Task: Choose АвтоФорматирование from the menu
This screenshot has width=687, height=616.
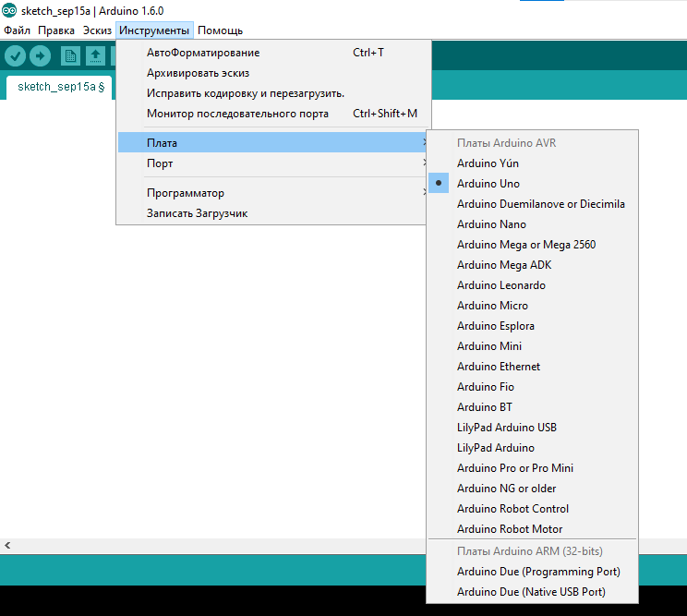Action: pos(272,53)
